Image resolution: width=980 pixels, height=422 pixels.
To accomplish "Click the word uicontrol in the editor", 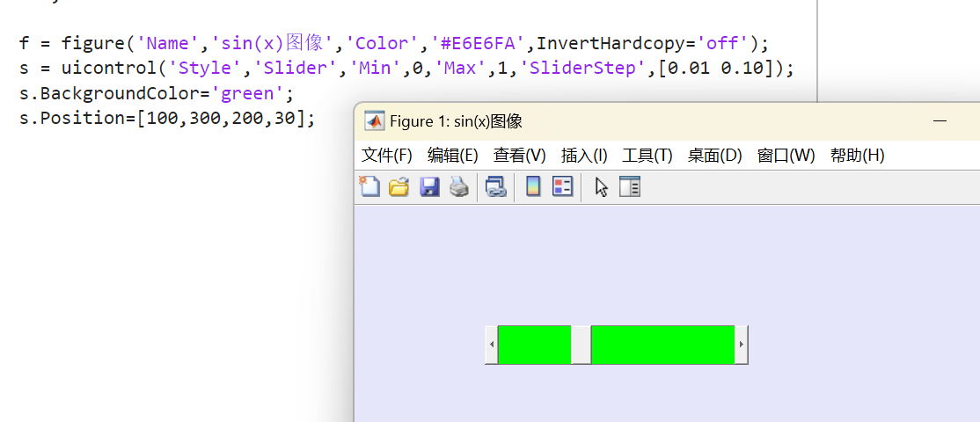I will pos(109,69).
